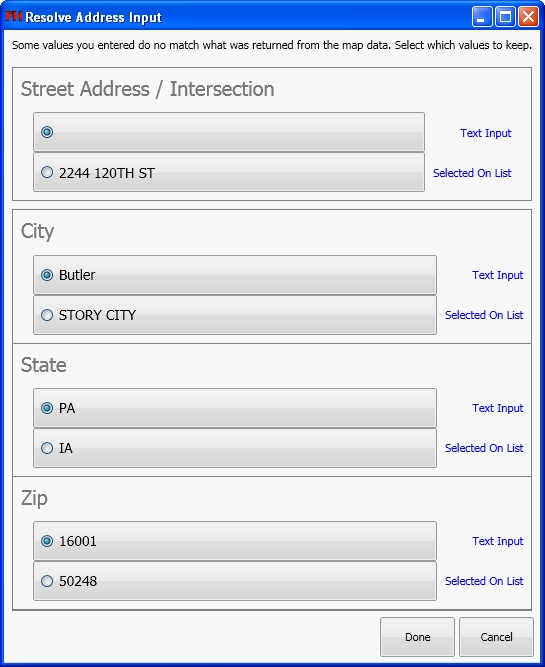Close the Resolve Address Input dialog
The width and height of the screenshot is (545, 667).
tap(528, 17)
